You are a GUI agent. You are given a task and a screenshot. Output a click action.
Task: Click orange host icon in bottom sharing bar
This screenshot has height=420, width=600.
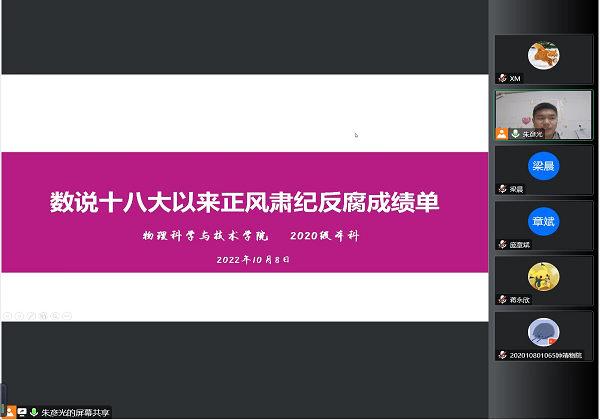click(x=9, y=412)
